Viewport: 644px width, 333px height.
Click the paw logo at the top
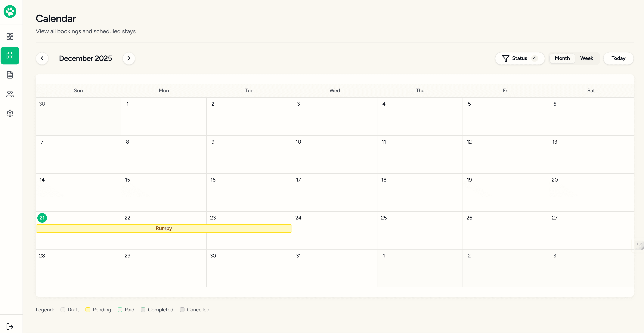tap(10, 11)
